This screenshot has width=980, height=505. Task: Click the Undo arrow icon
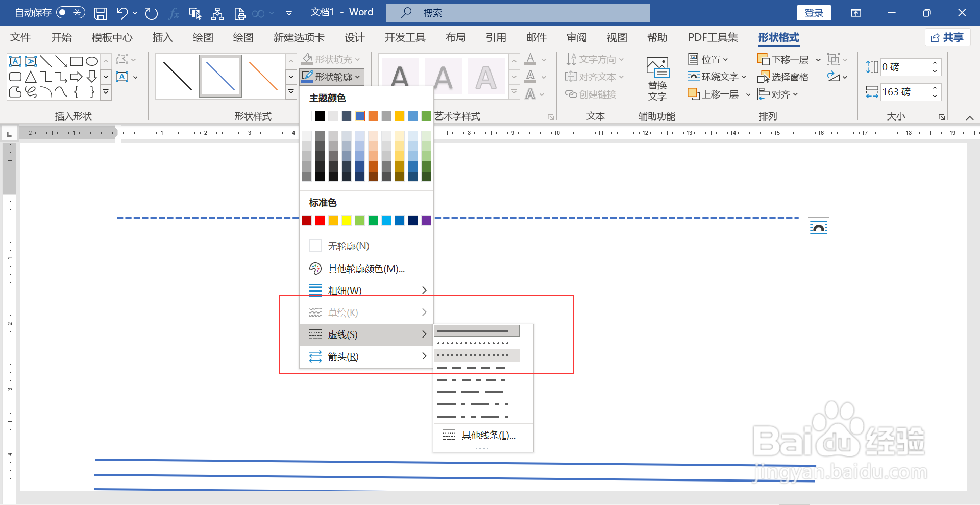pos(122,13)
